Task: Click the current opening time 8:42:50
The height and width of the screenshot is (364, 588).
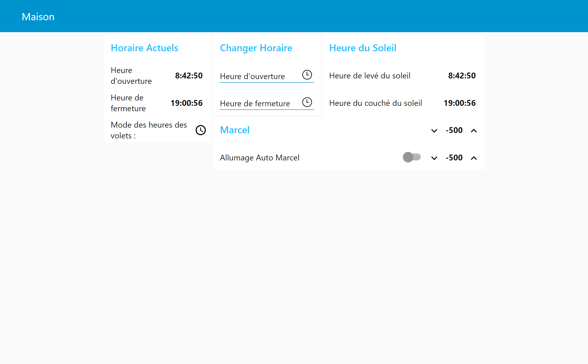Action: point(189,75)
